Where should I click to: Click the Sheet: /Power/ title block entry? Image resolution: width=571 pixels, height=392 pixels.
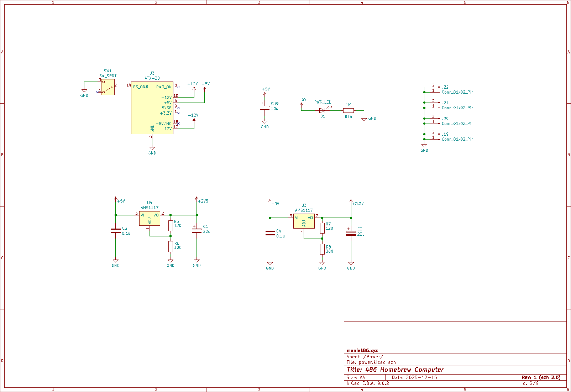(365, 356)
